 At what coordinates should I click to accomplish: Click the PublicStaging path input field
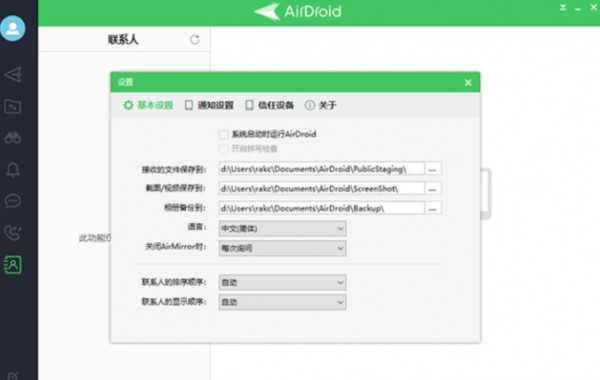[321, 169]
